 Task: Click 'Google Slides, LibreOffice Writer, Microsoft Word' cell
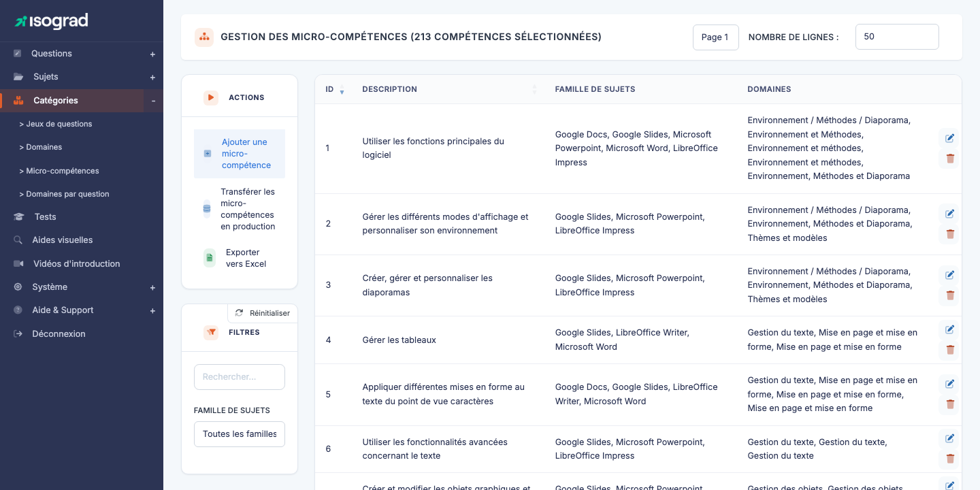click(622, 340)
